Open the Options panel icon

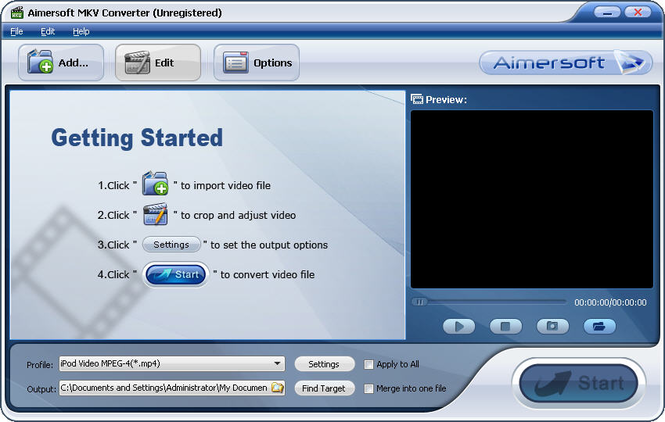(236, 63)
